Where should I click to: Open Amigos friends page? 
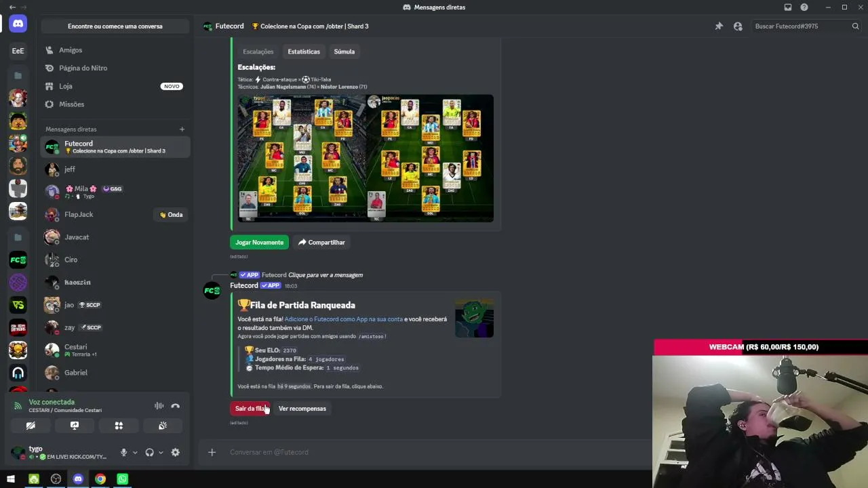pos(115,50)
